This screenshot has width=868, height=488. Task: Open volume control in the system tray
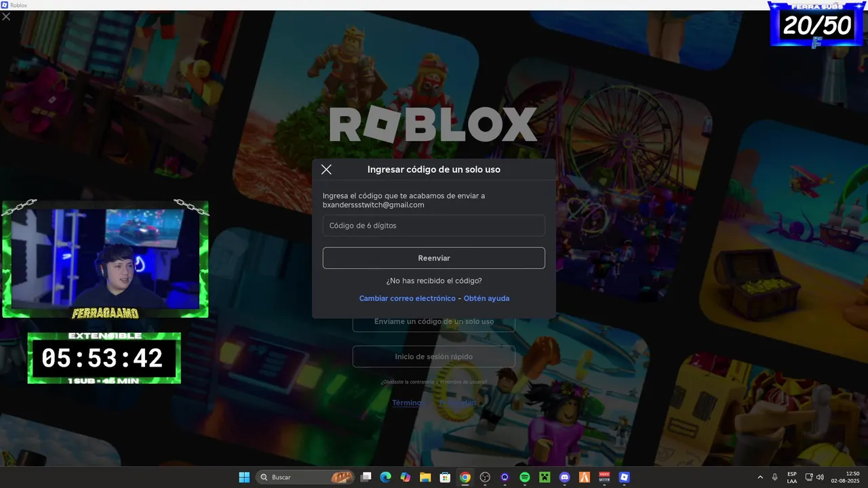(820, 477)
